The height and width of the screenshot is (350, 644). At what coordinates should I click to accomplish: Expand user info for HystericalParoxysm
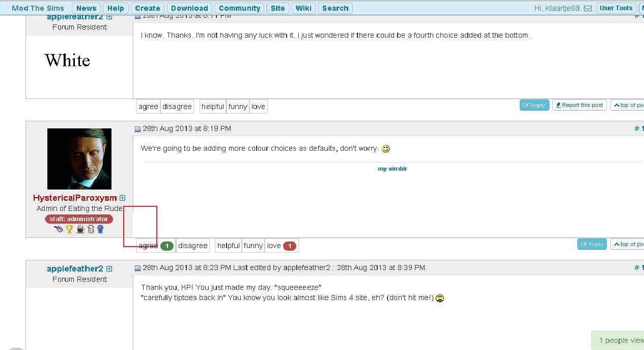point(122,198)
